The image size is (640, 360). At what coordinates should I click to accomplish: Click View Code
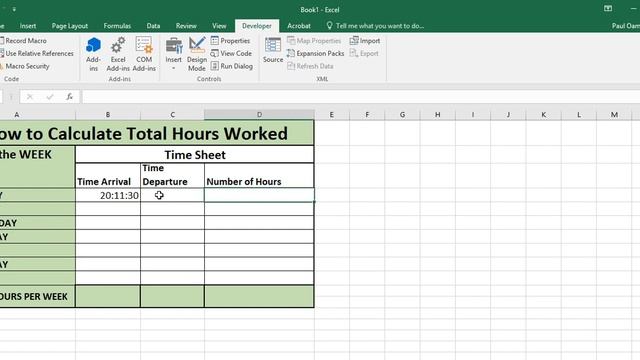pyautogui.click(x=231, y=53)
